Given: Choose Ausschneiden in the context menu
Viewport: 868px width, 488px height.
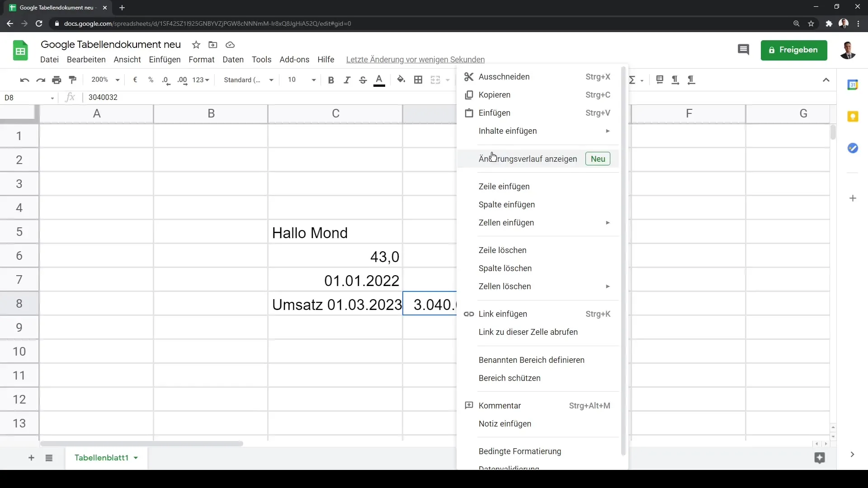Looking at the screenshot, I should [538, 77].
